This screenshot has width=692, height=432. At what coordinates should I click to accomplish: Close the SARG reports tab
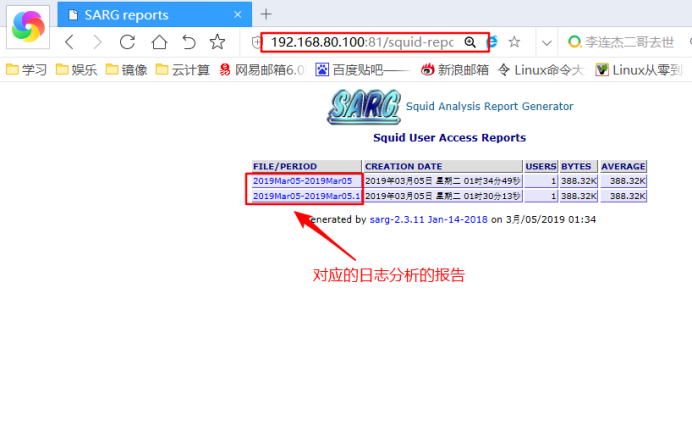[x=238, y=15]
